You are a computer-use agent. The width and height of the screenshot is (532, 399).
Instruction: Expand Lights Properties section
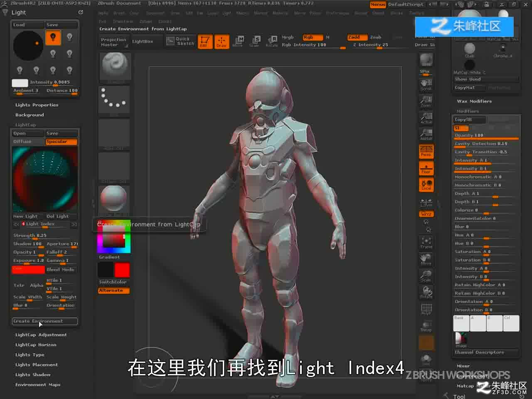pyautogui.click(x=37, y=105)
